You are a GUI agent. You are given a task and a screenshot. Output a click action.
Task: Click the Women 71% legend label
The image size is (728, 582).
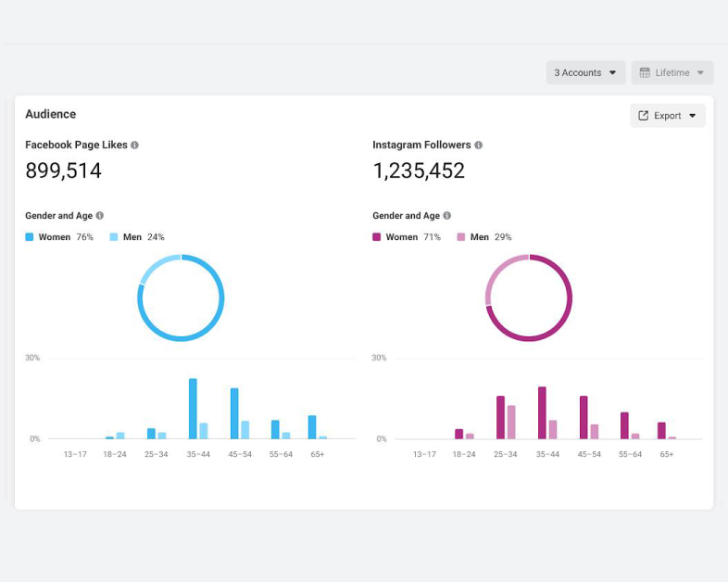coord(413,237)
